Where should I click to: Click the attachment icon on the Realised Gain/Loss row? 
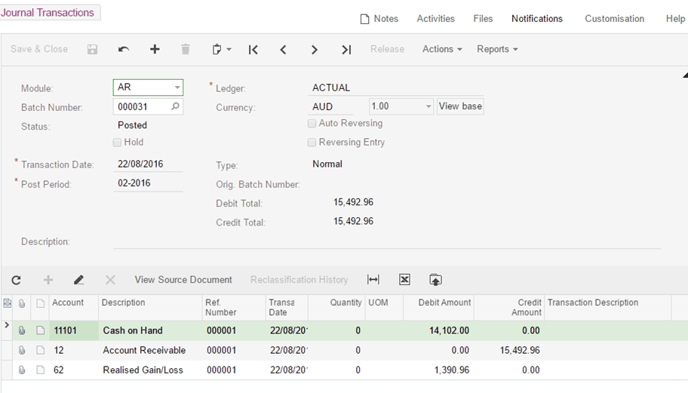[x=22, y=370]
